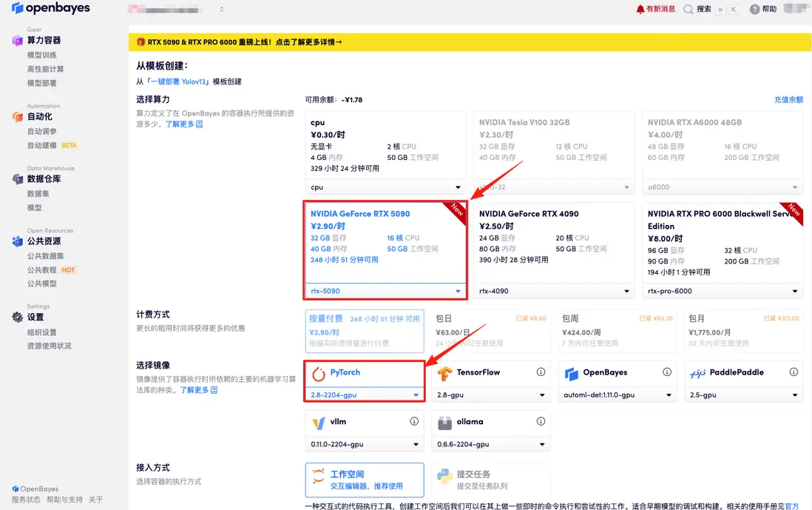Image resolution: width=812 pixels, height=510 pixels.
Task: Go to 自动调参 in sidebar
Action: pos(42,131)
